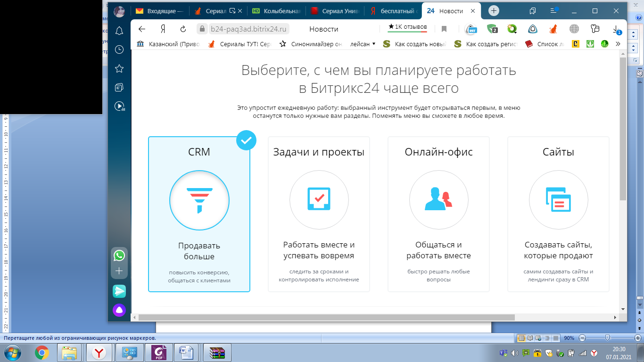
Task: Show more bookmarks with the chevron
Action: pyautogui.click(x=618, y=44)
